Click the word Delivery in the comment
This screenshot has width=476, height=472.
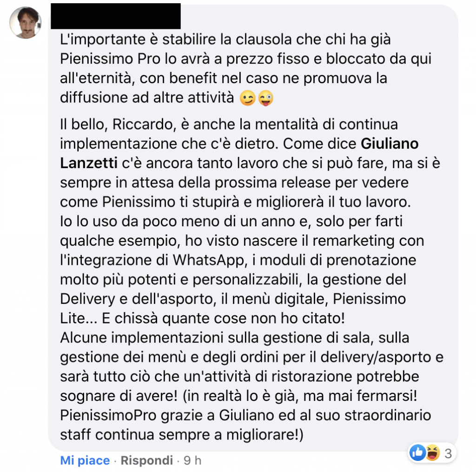[x=87, y=299]
